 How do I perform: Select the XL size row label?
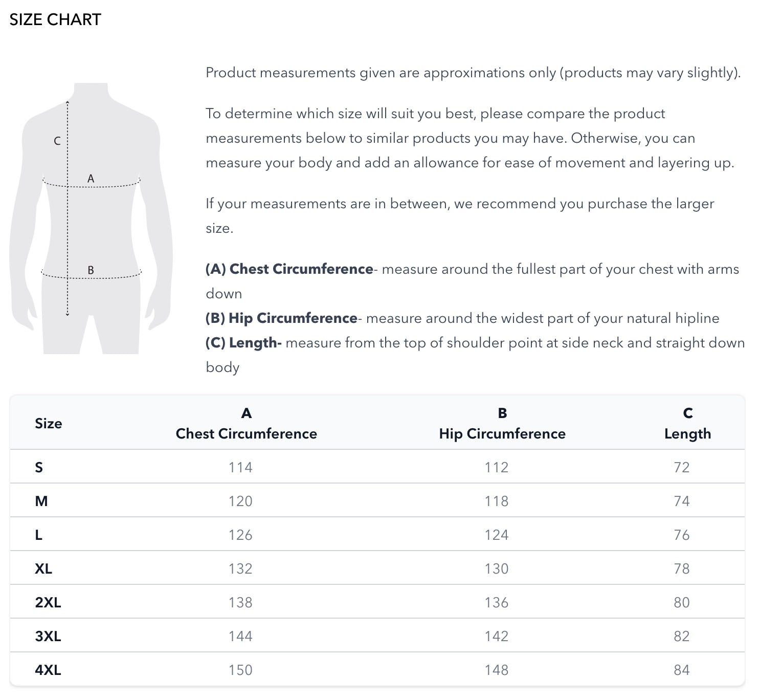43,568
